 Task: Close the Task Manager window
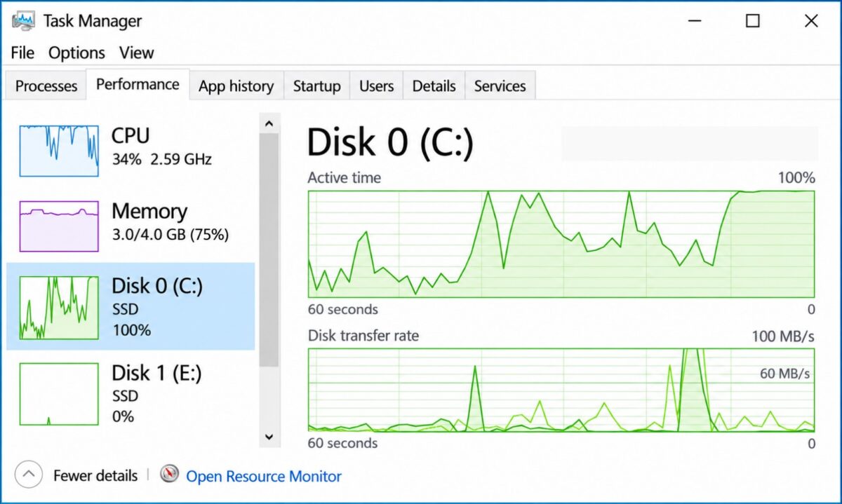pos(811,21)
